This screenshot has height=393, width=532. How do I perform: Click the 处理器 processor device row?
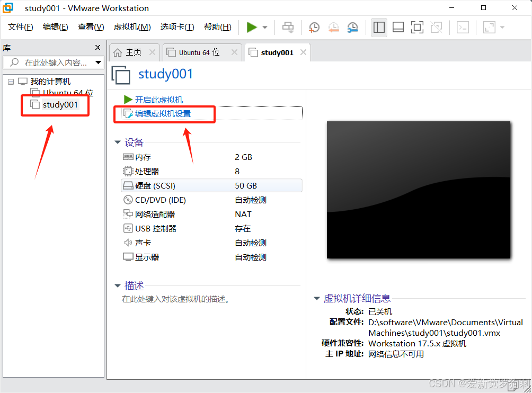[x=211, y=171]
